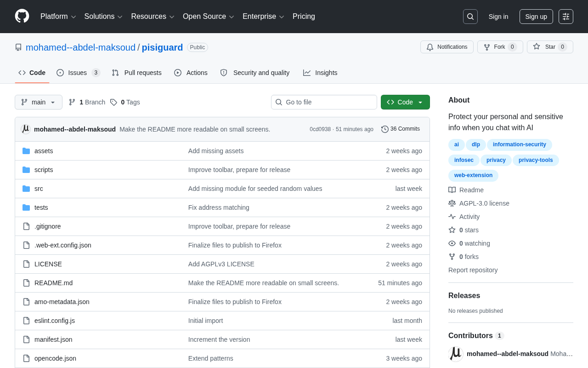Open the Releases section heading
This screenshot has height=368, width=588.
pos(464,296)
